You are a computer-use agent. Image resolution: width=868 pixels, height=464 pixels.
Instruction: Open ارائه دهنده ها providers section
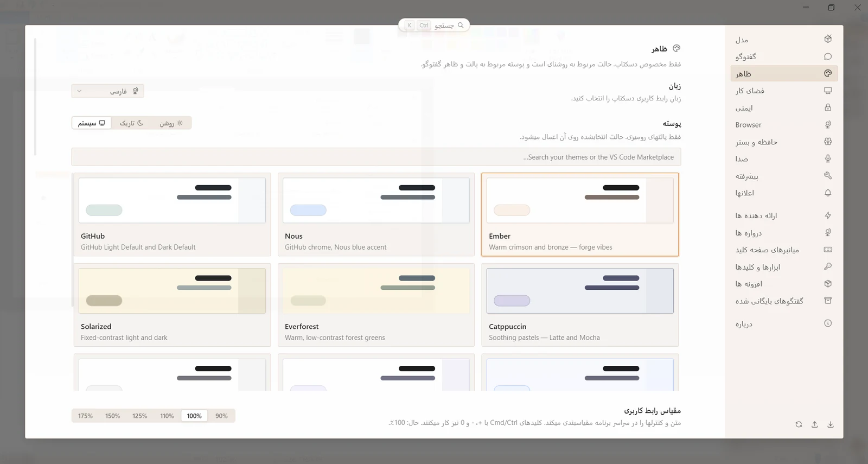[x=784, y=215]
